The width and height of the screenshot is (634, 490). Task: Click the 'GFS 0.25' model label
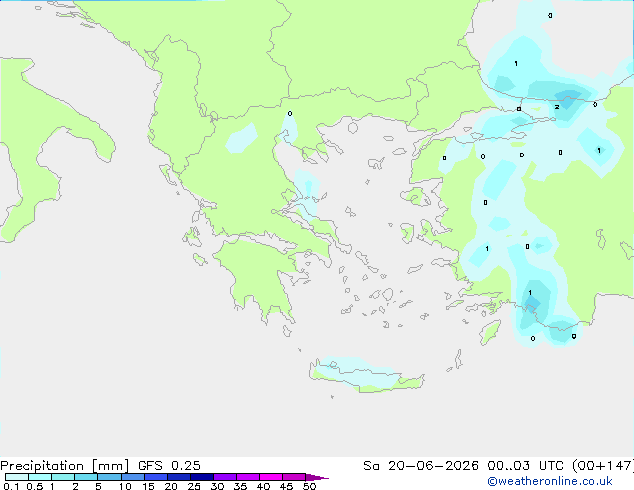coord(169,466)
